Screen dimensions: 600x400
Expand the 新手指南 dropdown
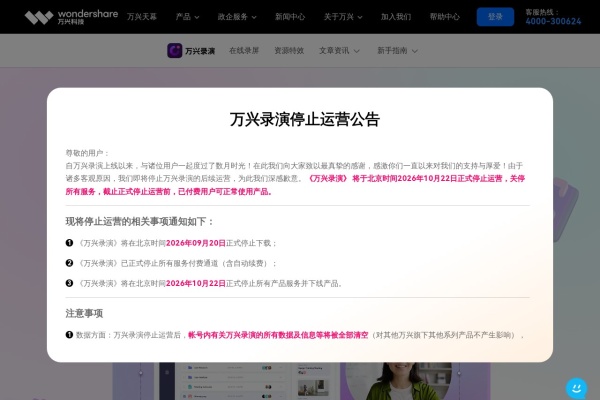[398, 51]
